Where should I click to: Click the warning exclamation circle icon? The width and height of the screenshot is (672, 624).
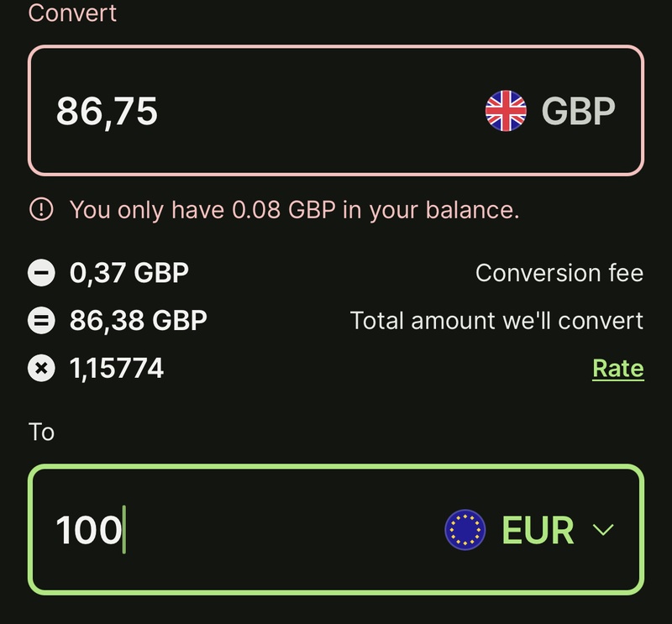tap(40, 209)
